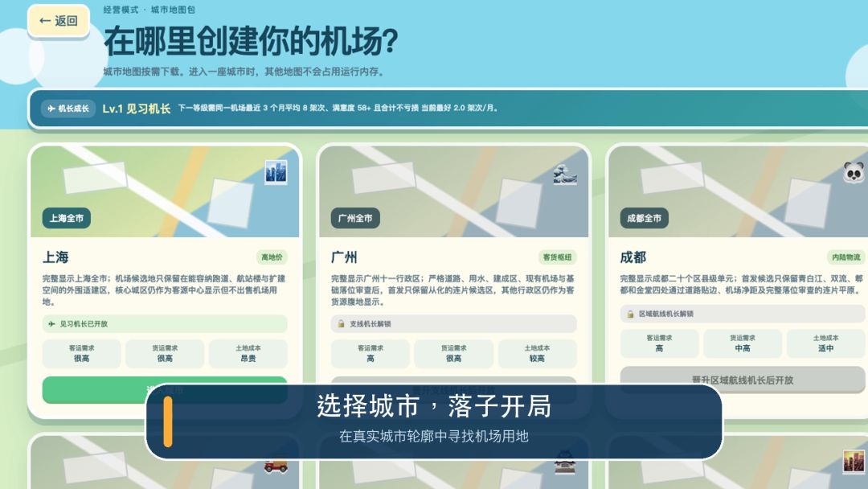
Task: Click the Guangzhou card description paragraph
Action: (453, 290)
